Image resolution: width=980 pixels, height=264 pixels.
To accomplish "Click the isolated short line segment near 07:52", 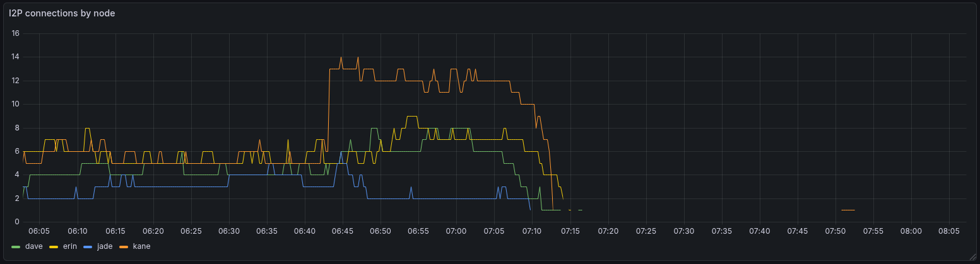I will click(x=847, y=210).
